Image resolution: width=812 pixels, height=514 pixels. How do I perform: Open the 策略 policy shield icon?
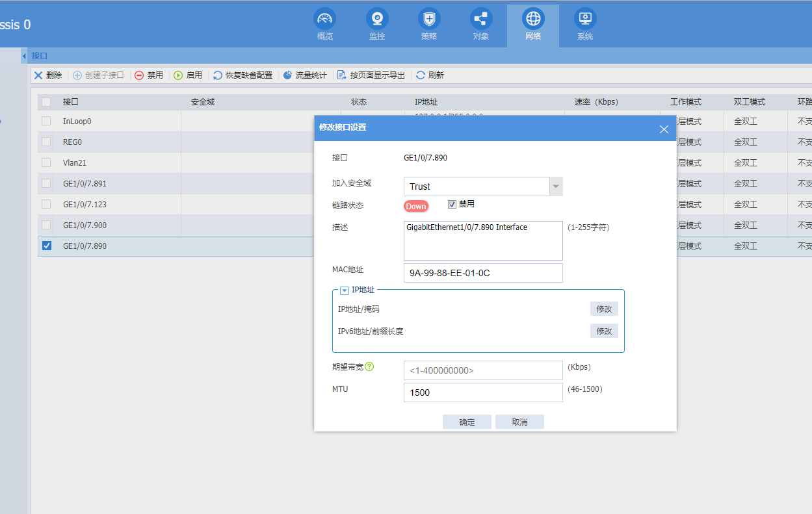coord(429,18)
